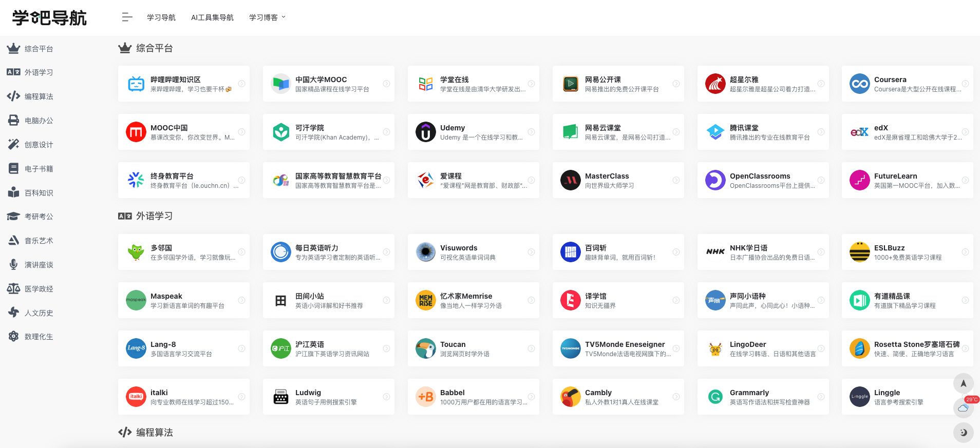Open the italki card title

point(159,393)
